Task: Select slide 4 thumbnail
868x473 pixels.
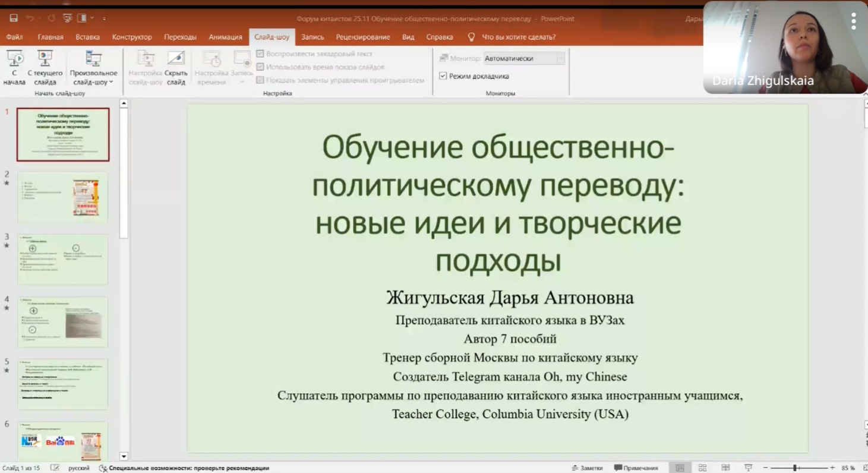Action: (x=63, y=322)
